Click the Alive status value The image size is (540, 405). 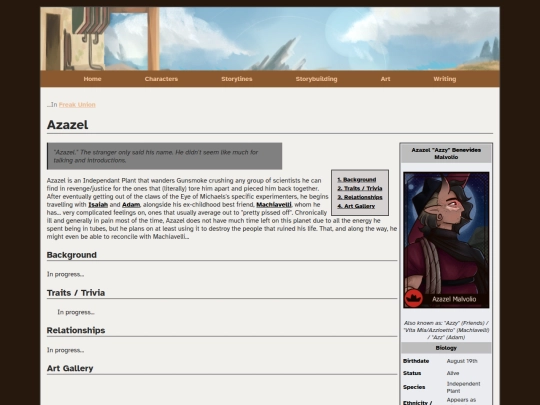pyautogui.click(x=453, y=373)
